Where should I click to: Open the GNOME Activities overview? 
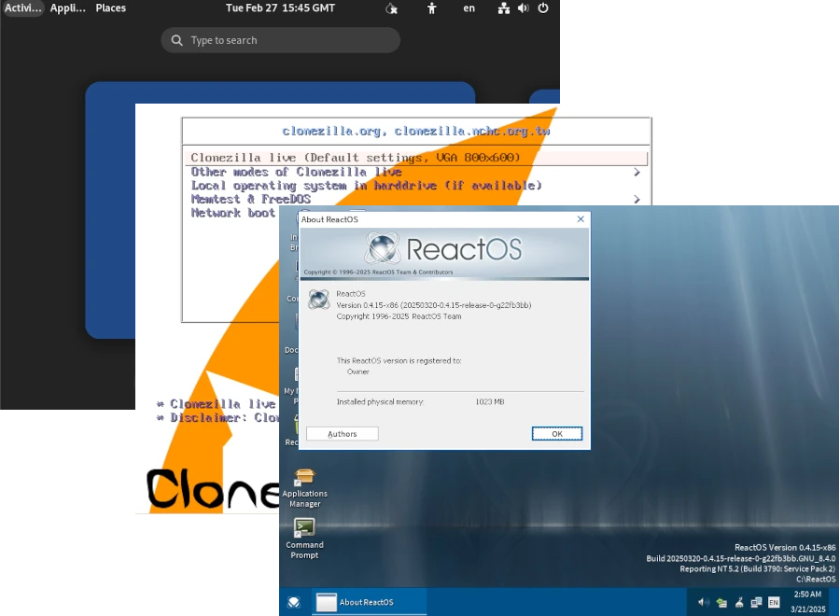[22, 8]
